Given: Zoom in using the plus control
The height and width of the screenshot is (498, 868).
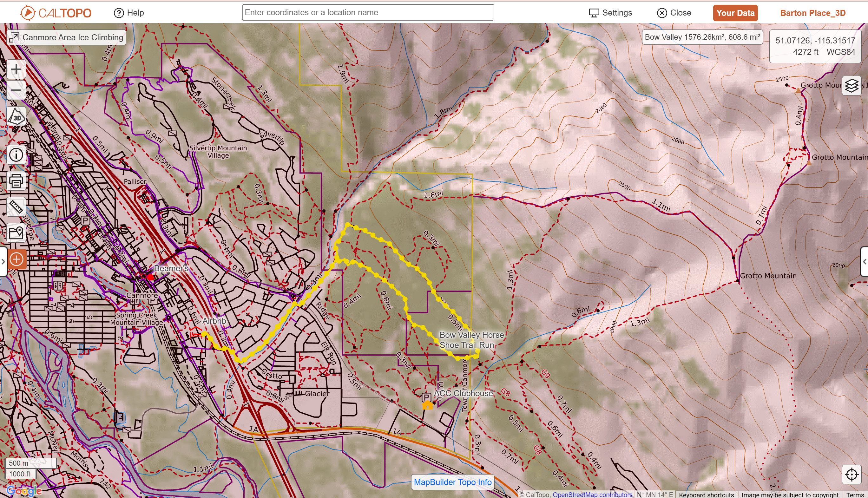Looking at the screenshot, I should point(16,69).
